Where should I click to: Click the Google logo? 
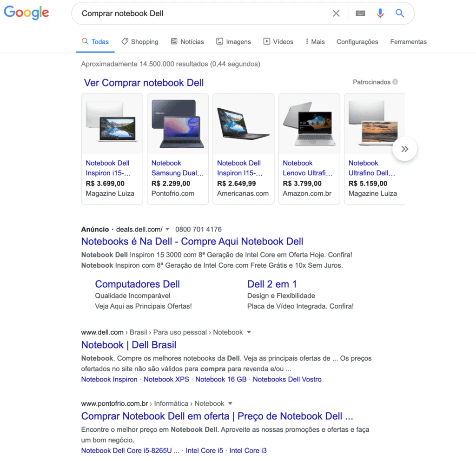pos(26,13)
